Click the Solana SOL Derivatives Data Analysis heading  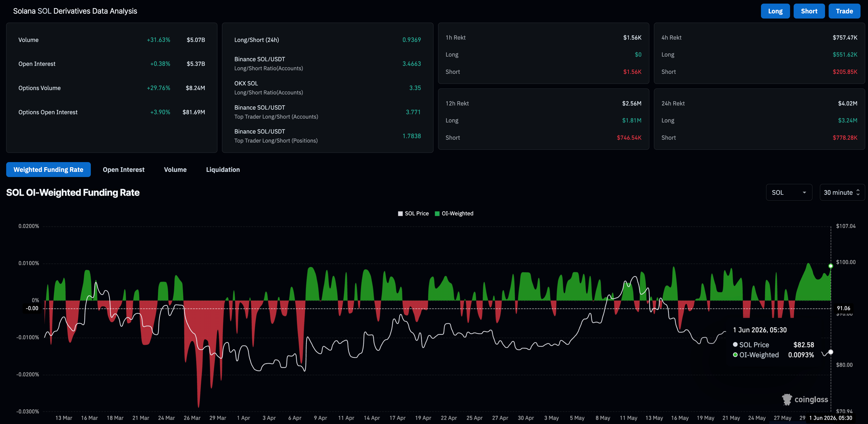(x=75, y=11)
